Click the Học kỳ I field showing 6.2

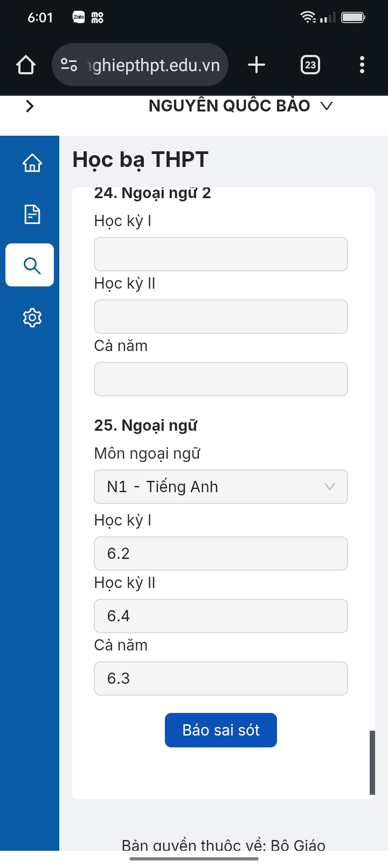(x=221, y=554)
